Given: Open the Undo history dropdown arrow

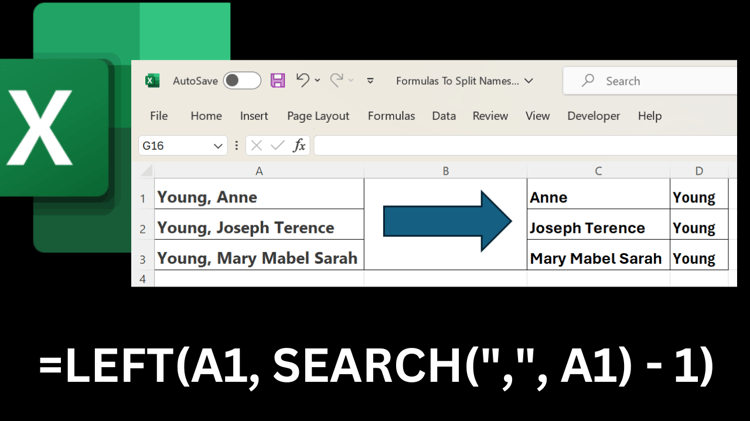Looking at the screenshot, I should click(318, 80).
